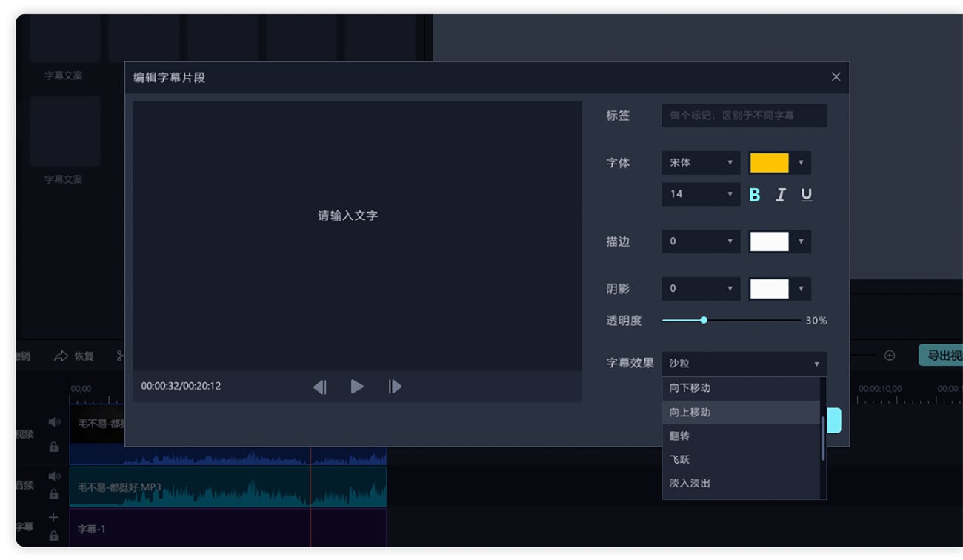Image resolution: width=963 pixels, height=560 pixels.
Task: Toggle italic text formatting
Action: click(780, 195)
